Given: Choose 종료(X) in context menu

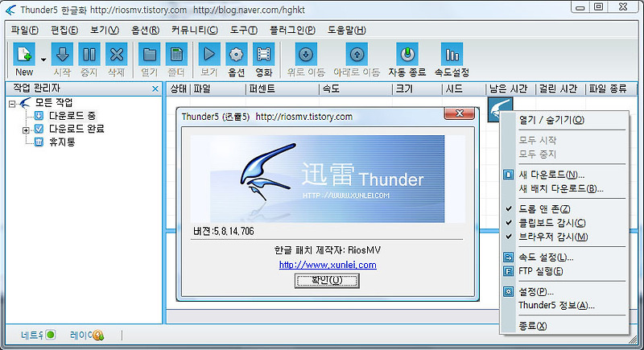Looking at the screenshot, I should 564,326.
